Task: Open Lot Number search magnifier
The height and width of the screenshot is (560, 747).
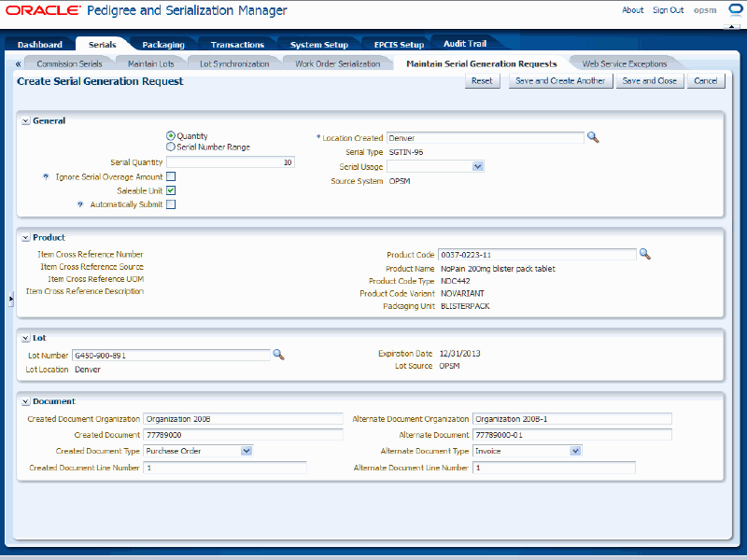Action: [278, 355]
